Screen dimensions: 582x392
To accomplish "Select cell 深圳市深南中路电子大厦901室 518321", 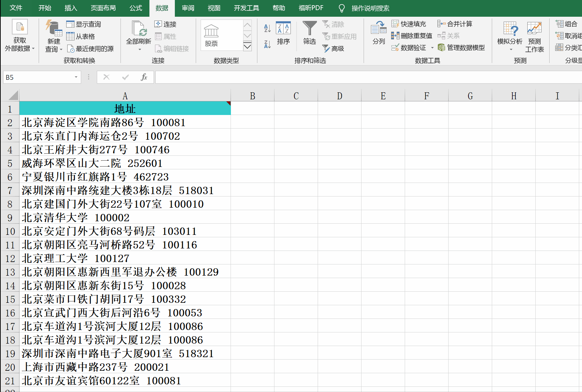I will point(125,353).
